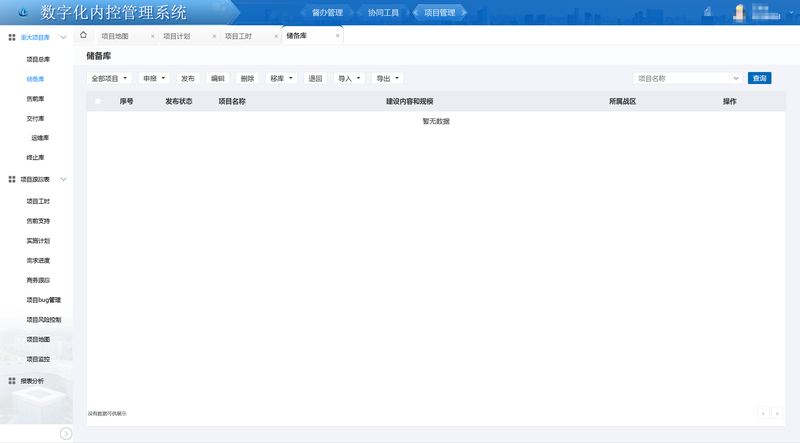Close the 项目地图 tab
The height and width of the screenshot is (443, 800).
(x=153, y=36)
